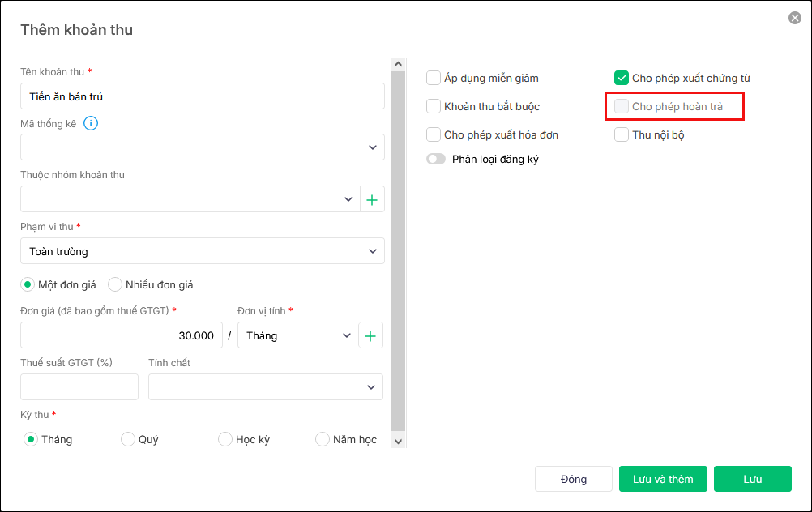Check the Cho phép xuất hóa đơn option
Screen dimensions: 812x512
434,134
